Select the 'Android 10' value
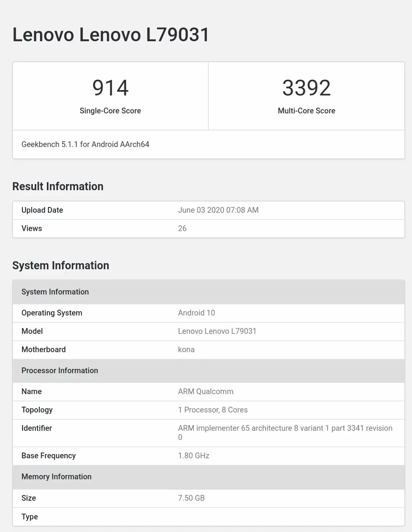412x532 pixels. click(x=196, y=313)
